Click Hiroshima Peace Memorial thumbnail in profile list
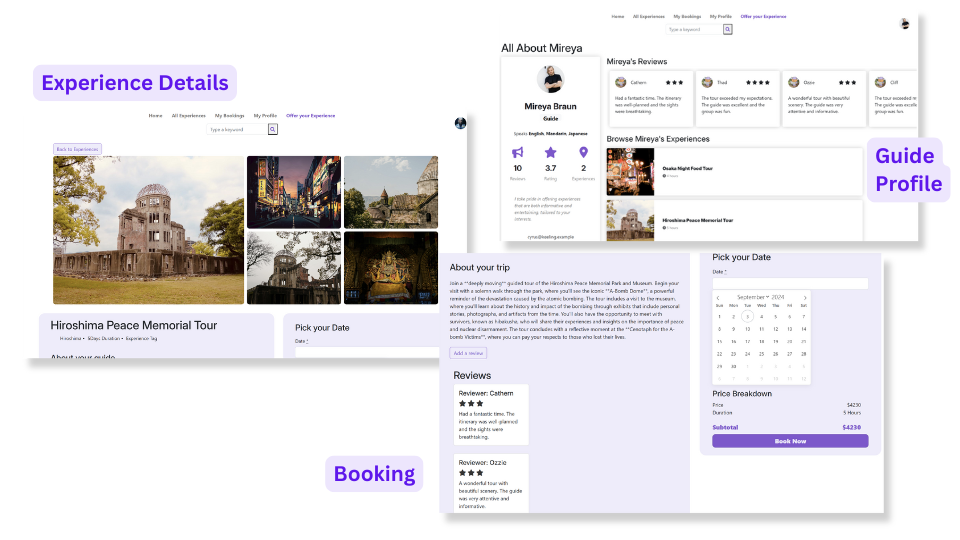The image size is (960, 540). pos(630,220)
